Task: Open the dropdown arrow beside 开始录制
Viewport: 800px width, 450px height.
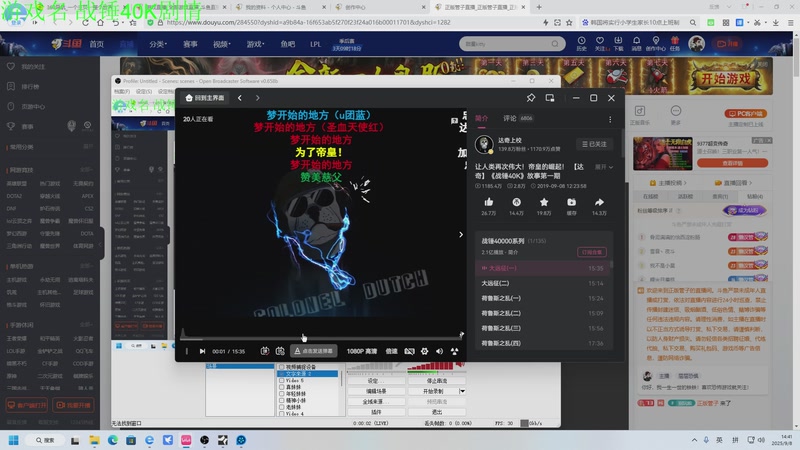Action: (x=462, y=391)
